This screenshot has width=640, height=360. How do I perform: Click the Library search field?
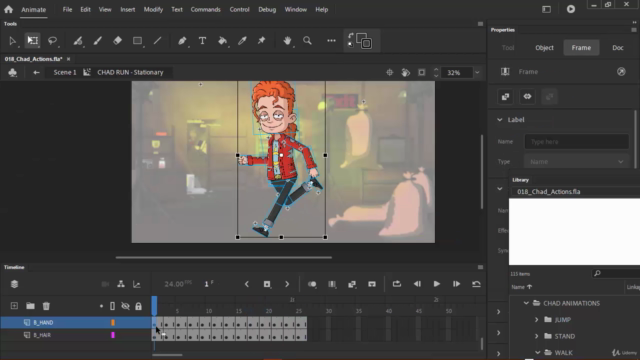tap(616, 273)
